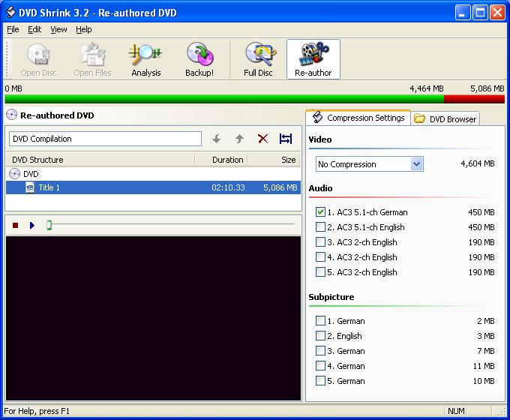This screenshot has height=420, width=510.
Task: Click the 4,464 MB bar label
Action: [427, 88]
